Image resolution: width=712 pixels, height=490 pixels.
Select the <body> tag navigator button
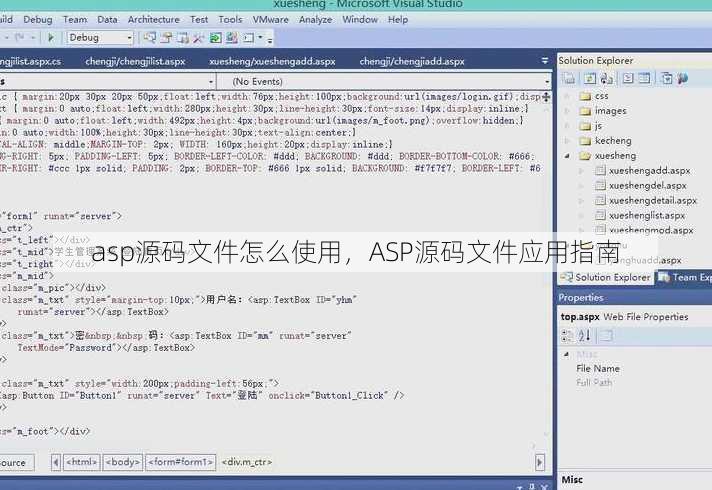click(123, 462)
